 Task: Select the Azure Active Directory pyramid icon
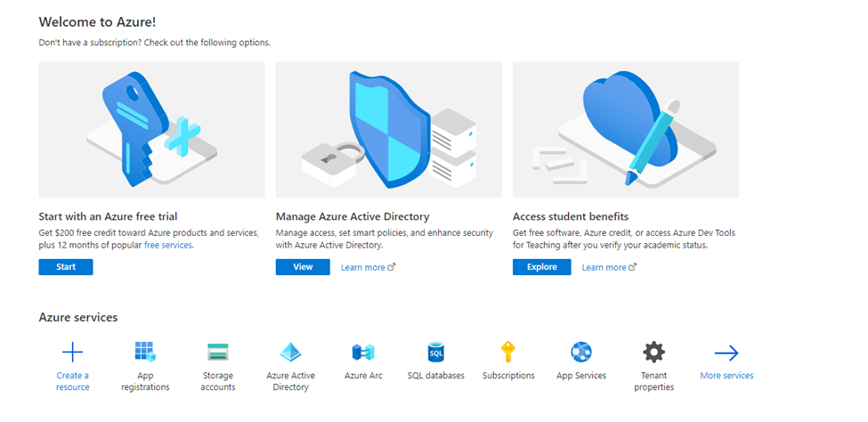290,352
